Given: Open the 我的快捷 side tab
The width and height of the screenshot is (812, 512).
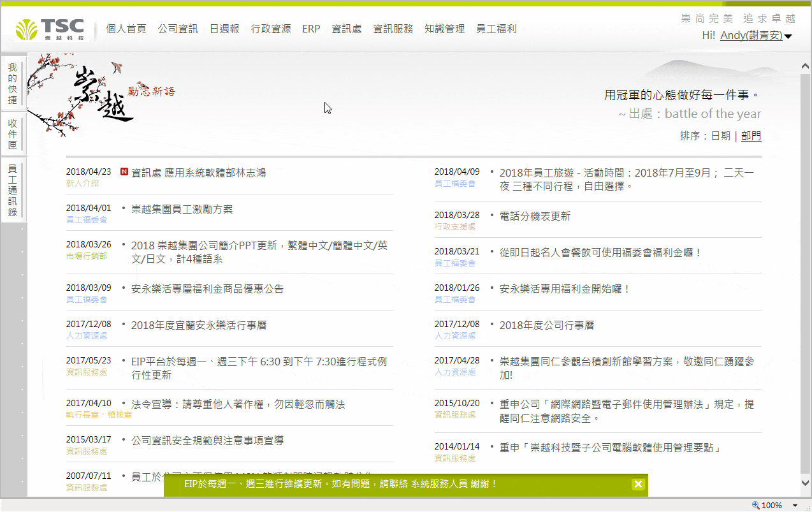Looking at the screenshot, I should (x=13, y=84).
